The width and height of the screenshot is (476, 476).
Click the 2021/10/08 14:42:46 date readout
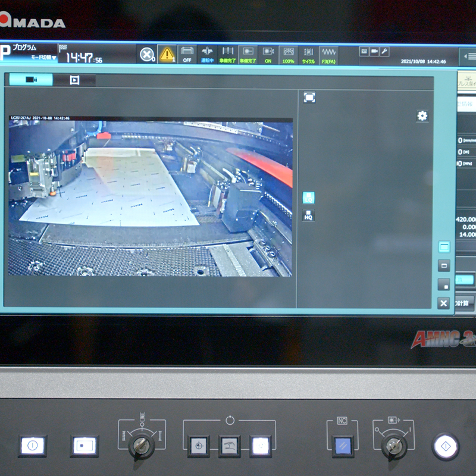(x=423, y=61)
